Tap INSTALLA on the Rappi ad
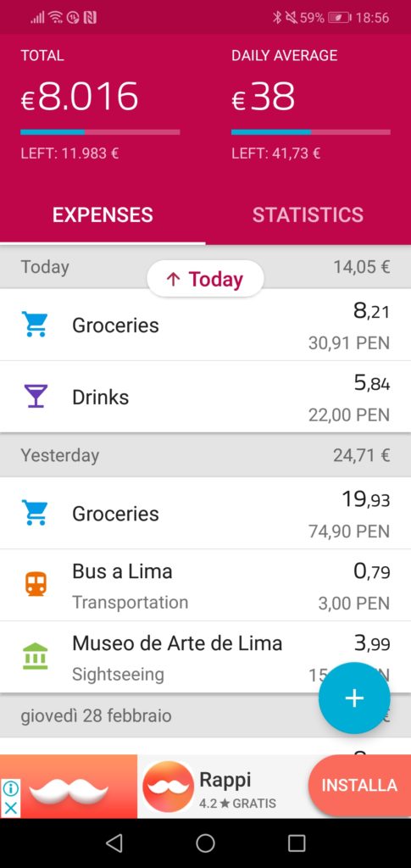 [359, 786]
